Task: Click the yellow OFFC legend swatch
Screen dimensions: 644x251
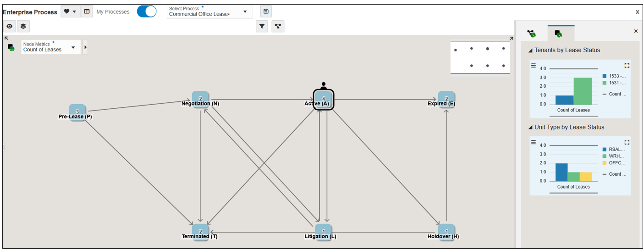Action: click(605, 163)
